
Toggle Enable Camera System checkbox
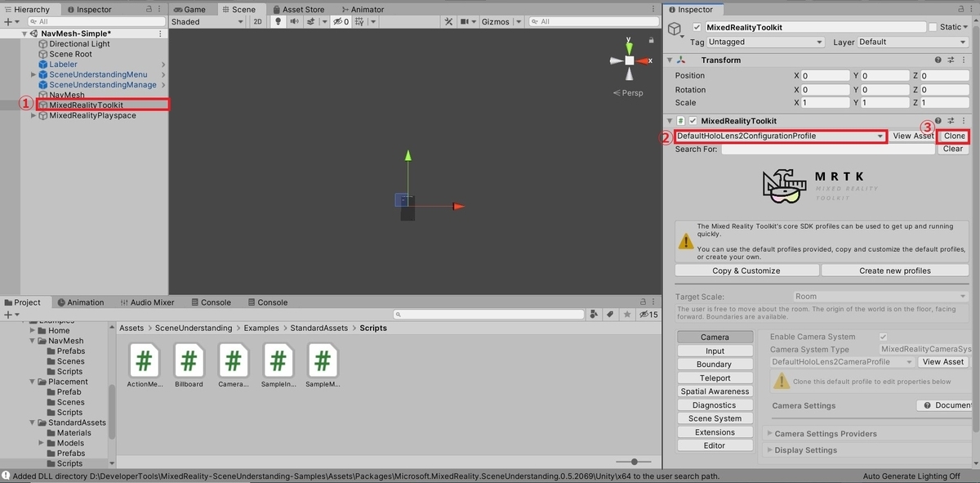pos(883,337)
